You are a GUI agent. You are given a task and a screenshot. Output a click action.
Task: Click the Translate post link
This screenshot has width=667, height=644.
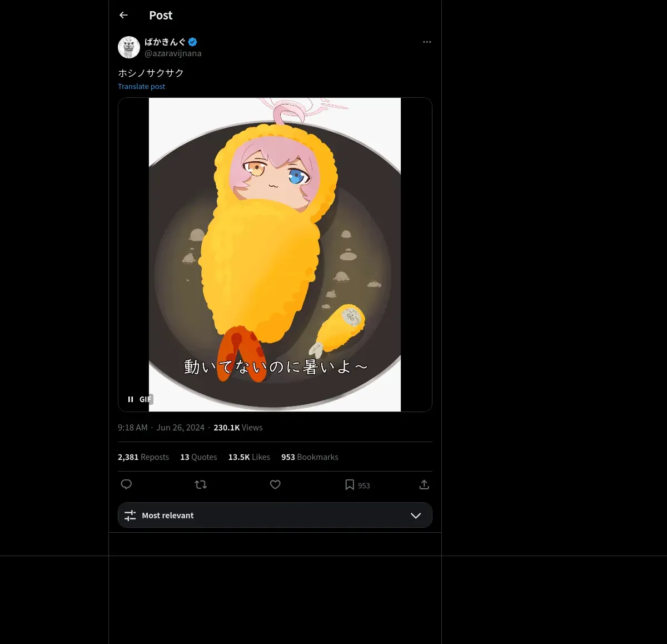pyautogui.click(x=141, y=86)
